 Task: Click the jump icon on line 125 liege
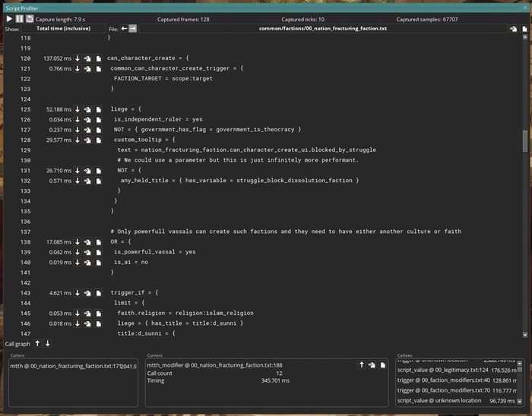point(87,109)
